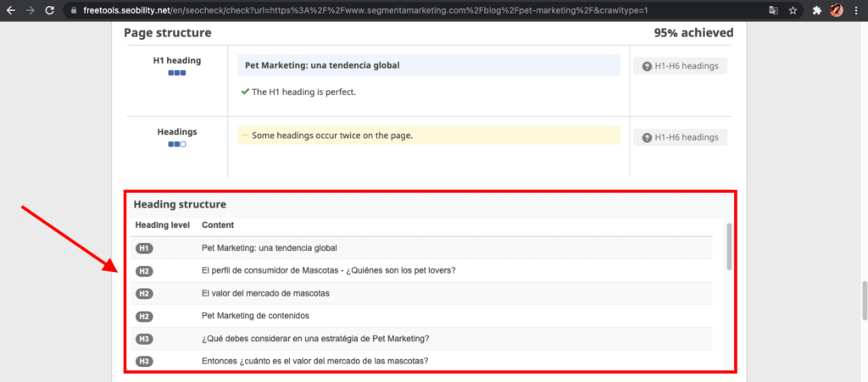
Task: Click H3 badge for Entonces ¿cuánto row
Action: click(144, 362)
